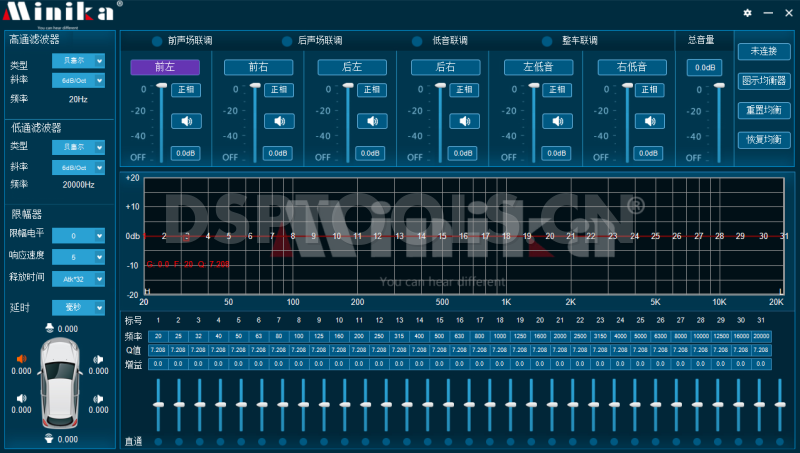
Task: Open the settings gear icon
Action: (x=747, y=13)
